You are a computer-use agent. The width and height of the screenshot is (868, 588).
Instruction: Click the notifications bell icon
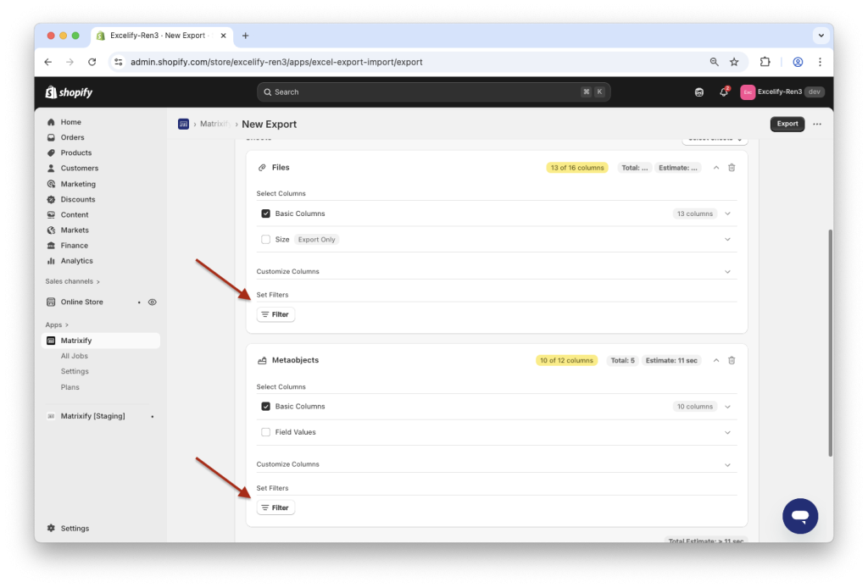point(725,92)
